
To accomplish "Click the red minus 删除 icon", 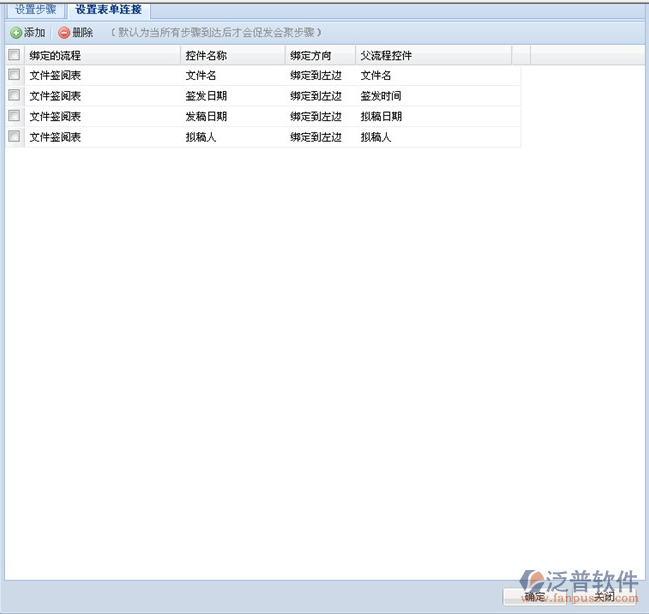I will [x=64, y=33].
